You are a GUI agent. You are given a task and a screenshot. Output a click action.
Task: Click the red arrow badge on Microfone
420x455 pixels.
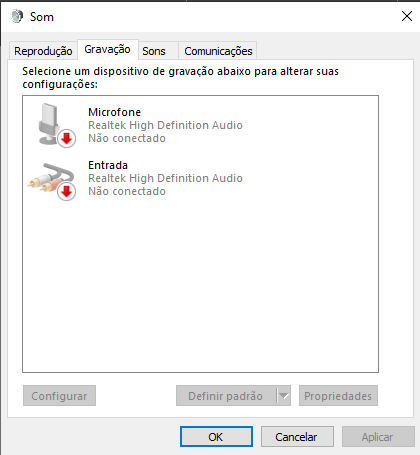[67, 138]
